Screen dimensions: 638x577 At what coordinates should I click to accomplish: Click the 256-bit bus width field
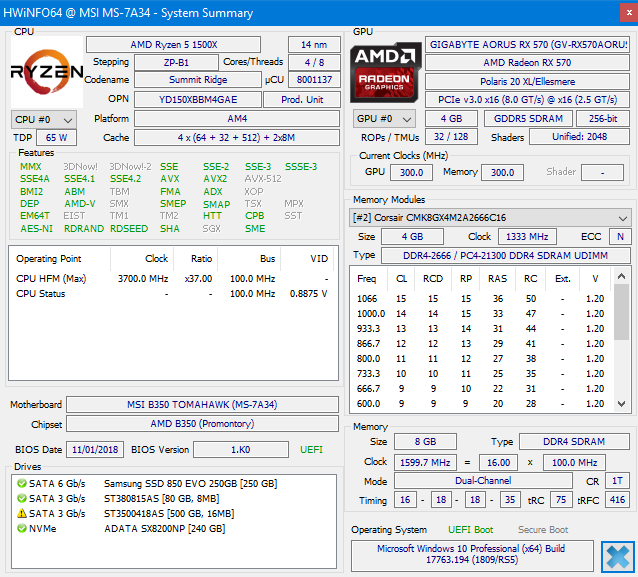603,119
